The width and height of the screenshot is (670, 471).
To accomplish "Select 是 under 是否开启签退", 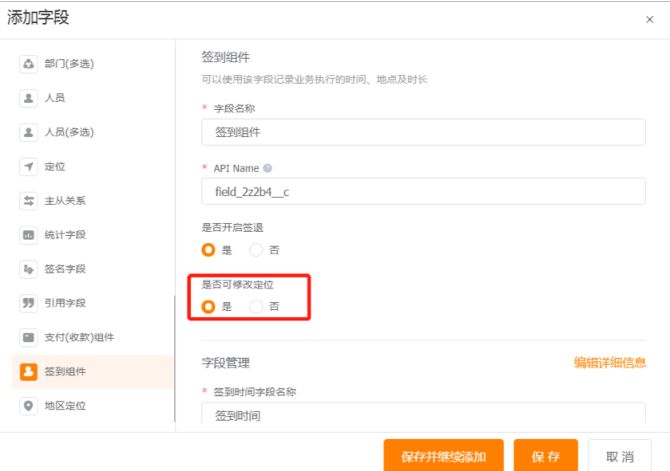I will click(x=209, y=250).
